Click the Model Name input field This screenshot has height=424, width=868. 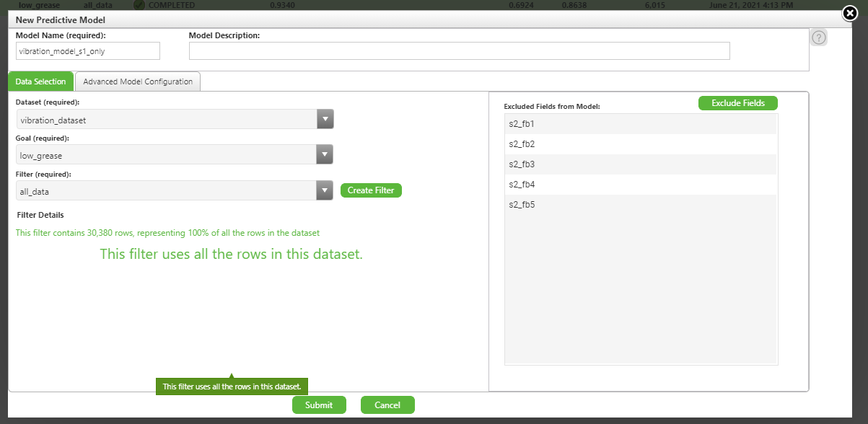click(87, 50)
